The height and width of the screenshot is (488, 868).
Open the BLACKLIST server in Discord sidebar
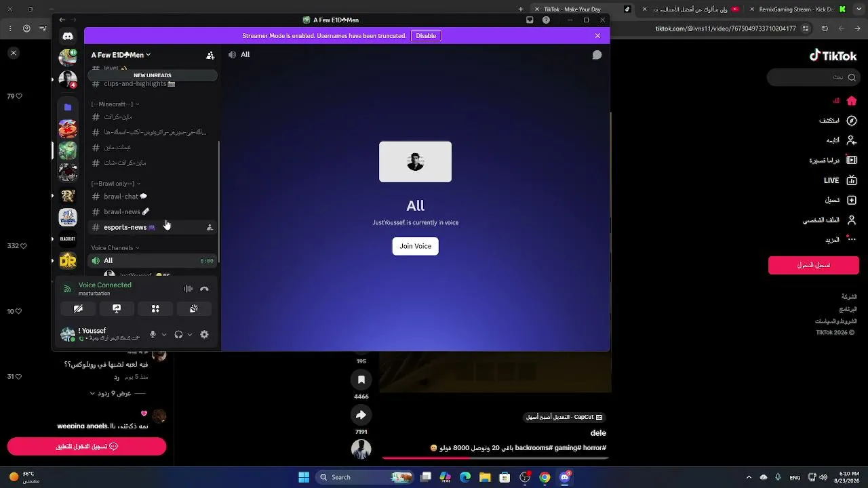(68, 239)
